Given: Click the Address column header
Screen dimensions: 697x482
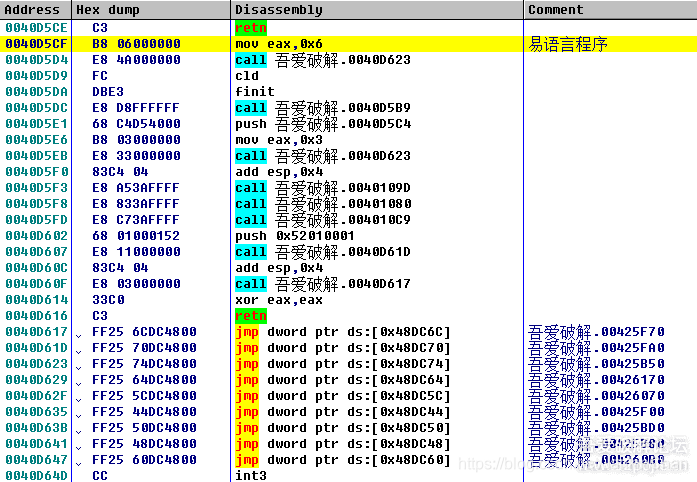Looking at the screenshot, I should click(x=36, y=9).
